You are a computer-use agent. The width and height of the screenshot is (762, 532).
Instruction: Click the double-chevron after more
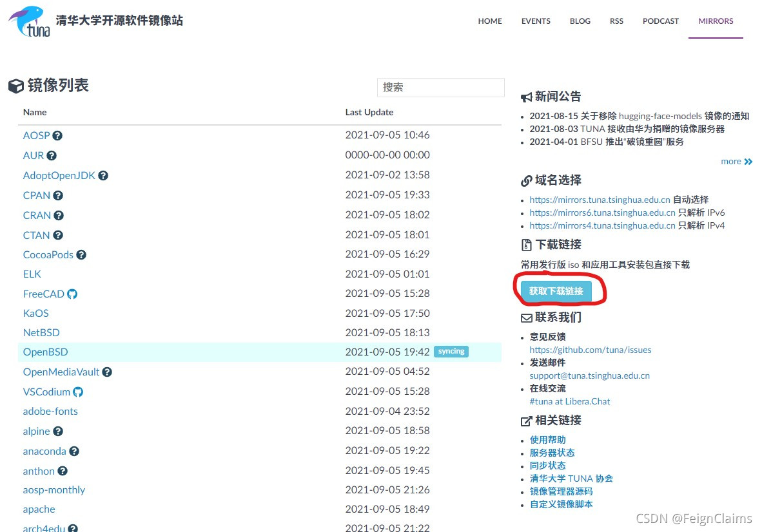(x=748, y=162)
